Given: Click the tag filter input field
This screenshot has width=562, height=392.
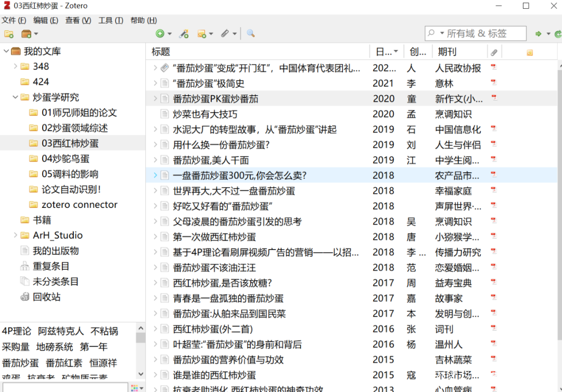Looking at the screenshot, I should tap(65, 387).
